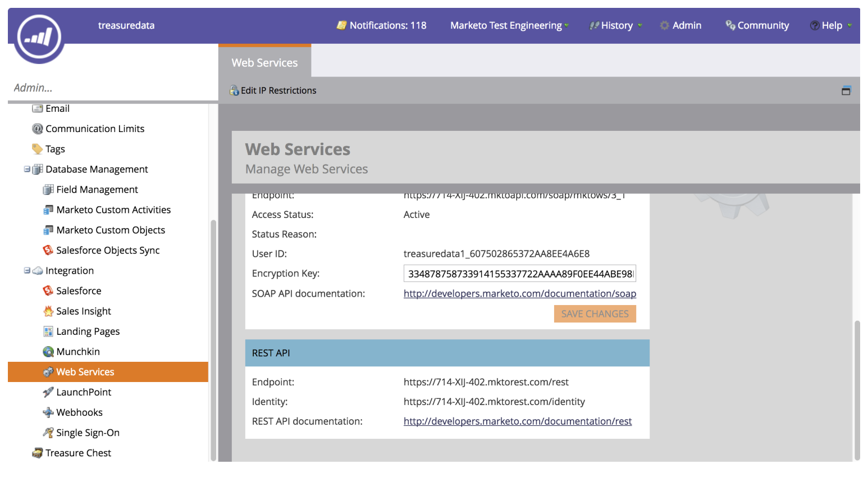
Task: Open the Munchkin icon in sidebar
Action: [x=48, y=352]
